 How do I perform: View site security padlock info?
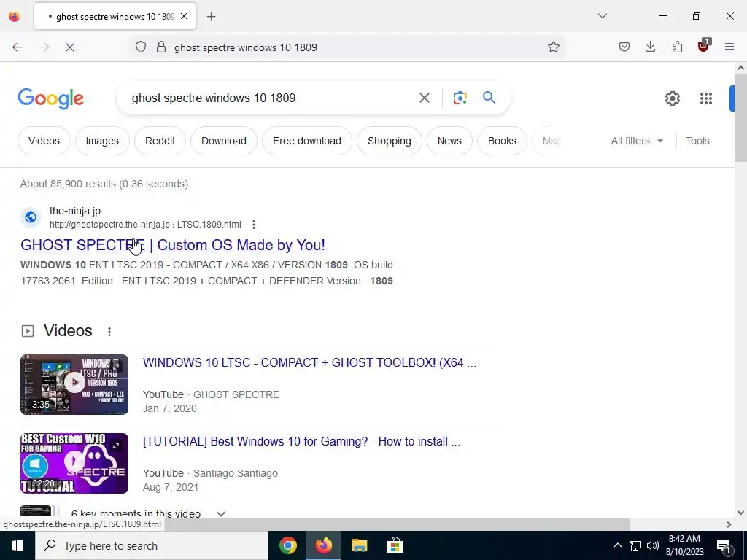(x=161, y=47)
